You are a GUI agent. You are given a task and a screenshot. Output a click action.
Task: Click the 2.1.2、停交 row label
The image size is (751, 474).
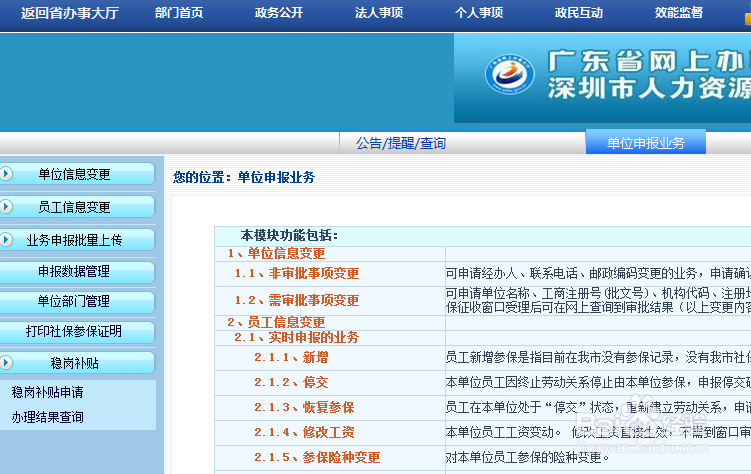click(x=291, y=382)
